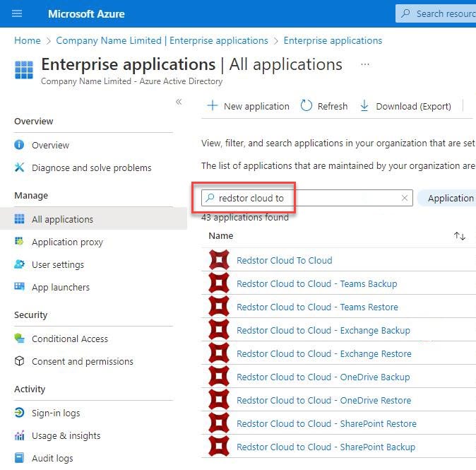Click the Diagnose wrench icon
476x470 pixels.
pos(19,168)
